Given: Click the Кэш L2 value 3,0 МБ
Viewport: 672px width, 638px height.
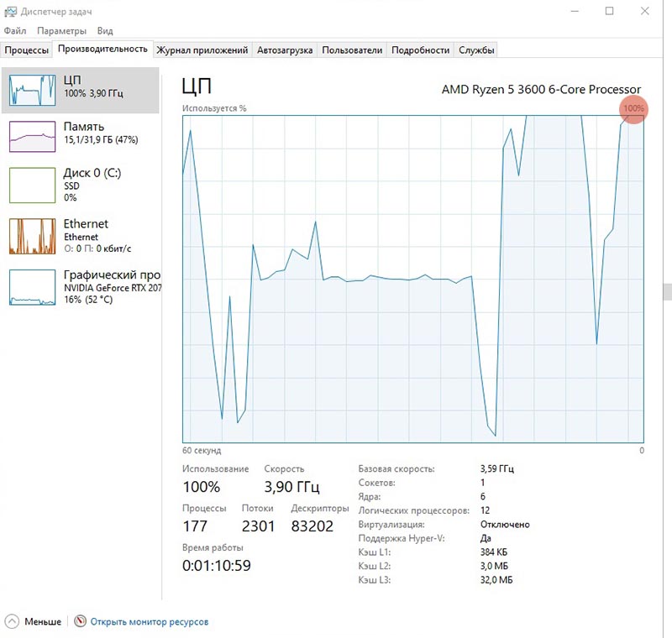Looking at the screenshot, I should click(494, 566).
